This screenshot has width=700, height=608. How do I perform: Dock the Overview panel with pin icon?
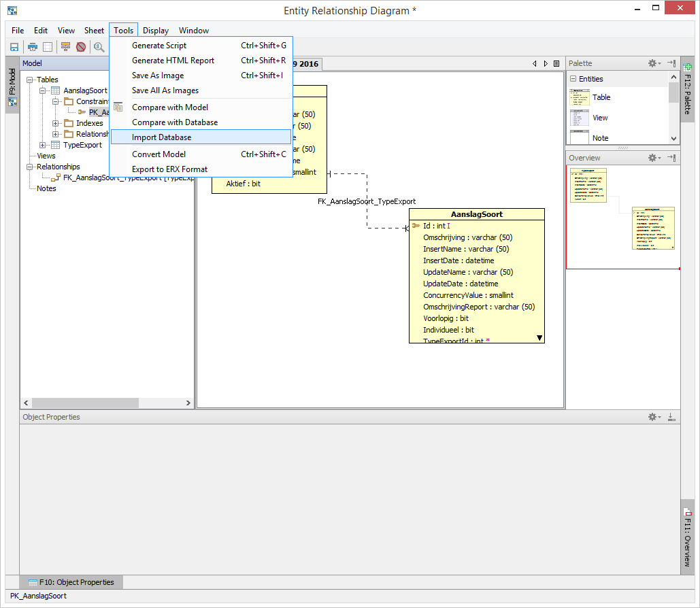(671, 158)
